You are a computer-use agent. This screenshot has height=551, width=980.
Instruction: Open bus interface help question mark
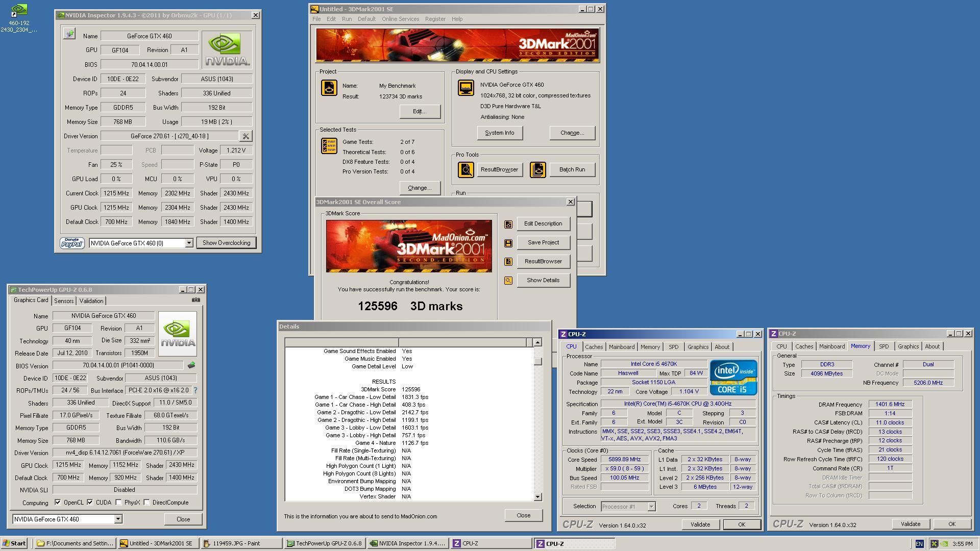coord(195,390)
